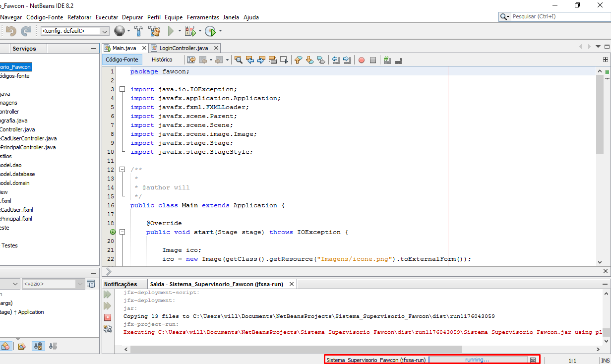Toggle overwrite mode via the INS indicator
The image size is (611, 364).
605,360
